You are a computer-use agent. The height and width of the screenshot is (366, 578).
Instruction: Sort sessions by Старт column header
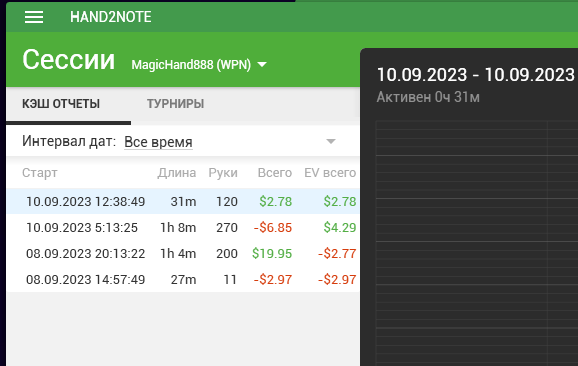tap(40, 172)
